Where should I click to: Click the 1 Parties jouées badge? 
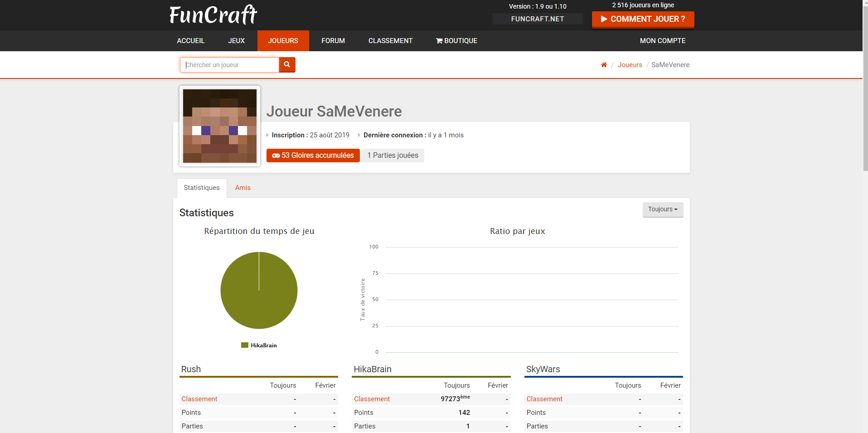tap(393, 156)
